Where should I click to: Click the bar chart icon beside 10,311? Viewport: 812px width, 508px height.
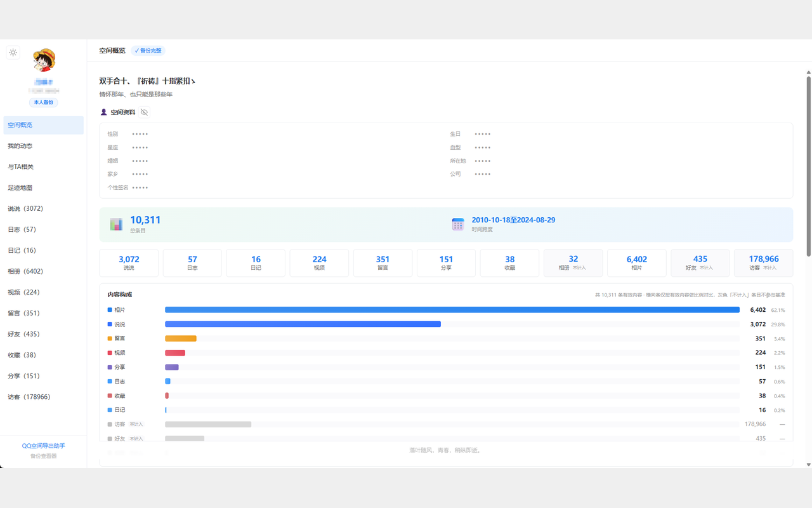pyautogui.click(x=116, y=224)
